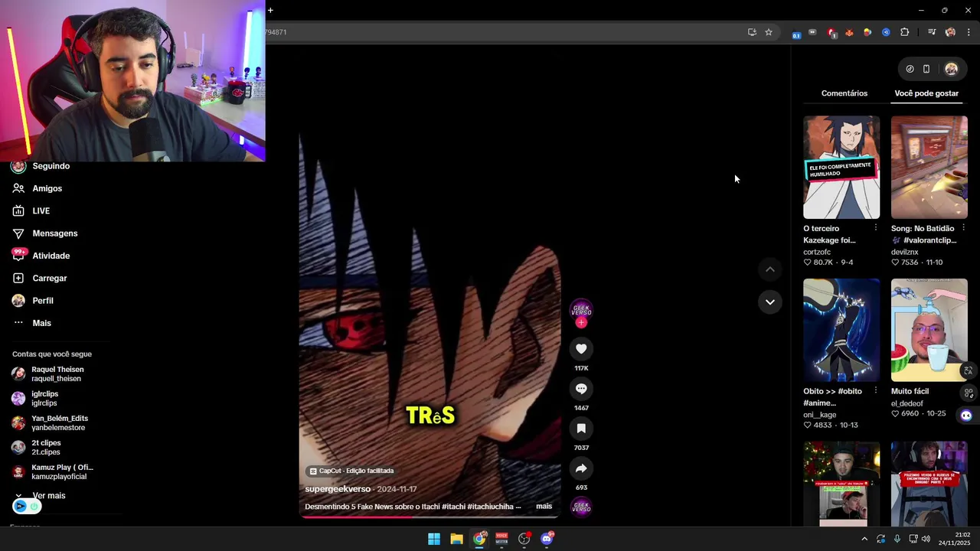Open options for 'Obito >> #obito' video

875,391
